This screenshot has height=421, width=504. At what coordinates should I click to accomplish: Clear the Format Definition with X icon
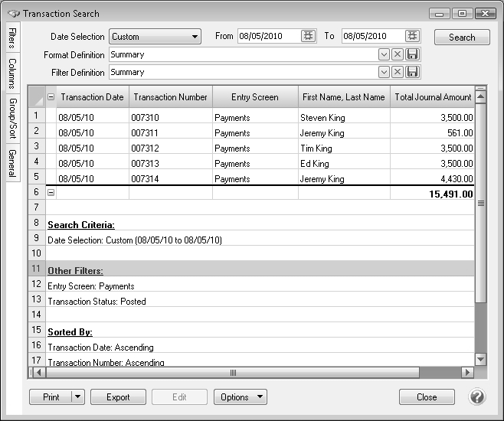click(x=398, y=54)
